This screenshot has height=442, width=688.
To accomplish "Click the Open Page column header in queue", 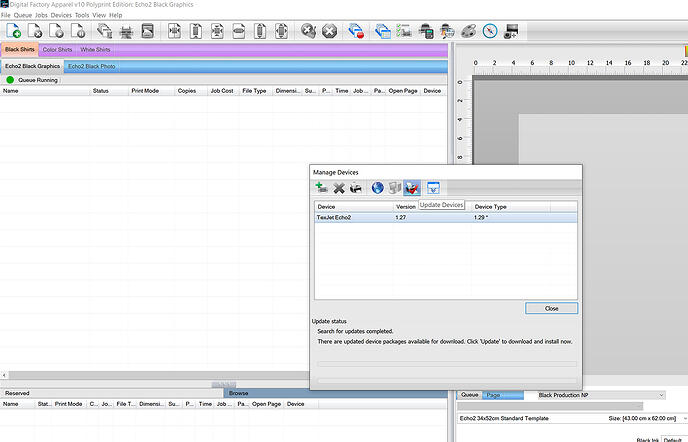I will (x=403, y=91).
